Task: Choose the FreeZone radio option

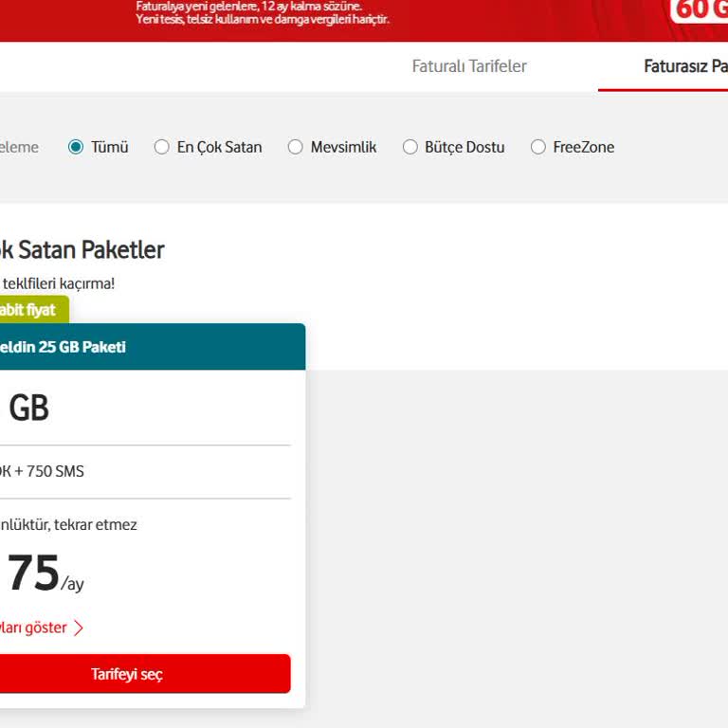Action: click(x=538, y=147)
